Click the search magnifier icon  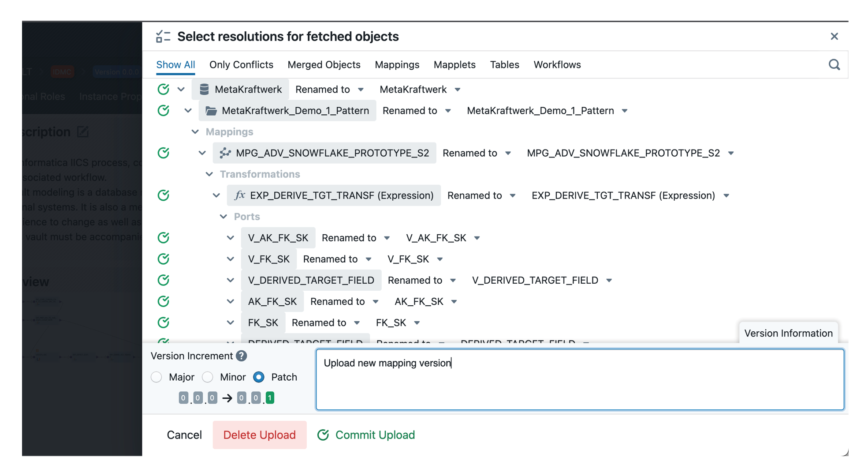pos(834,65)
